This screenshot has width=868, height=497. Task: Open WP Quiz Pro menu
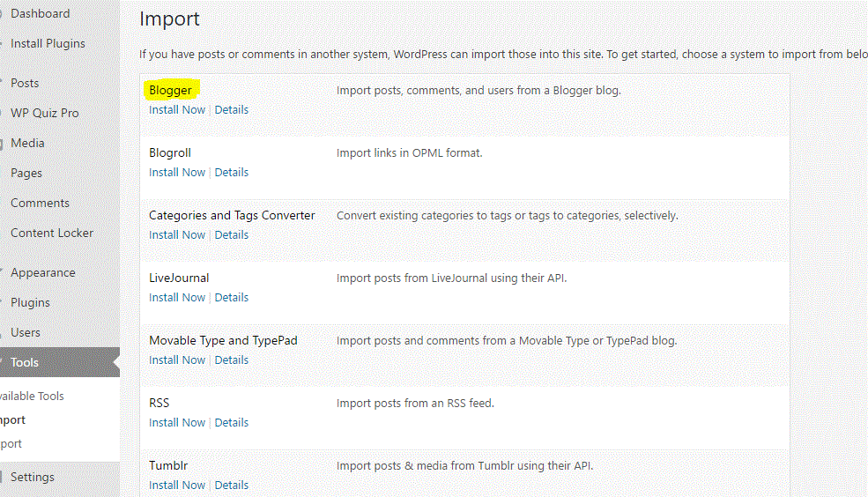pyautogui.click(x=44, y=113)
